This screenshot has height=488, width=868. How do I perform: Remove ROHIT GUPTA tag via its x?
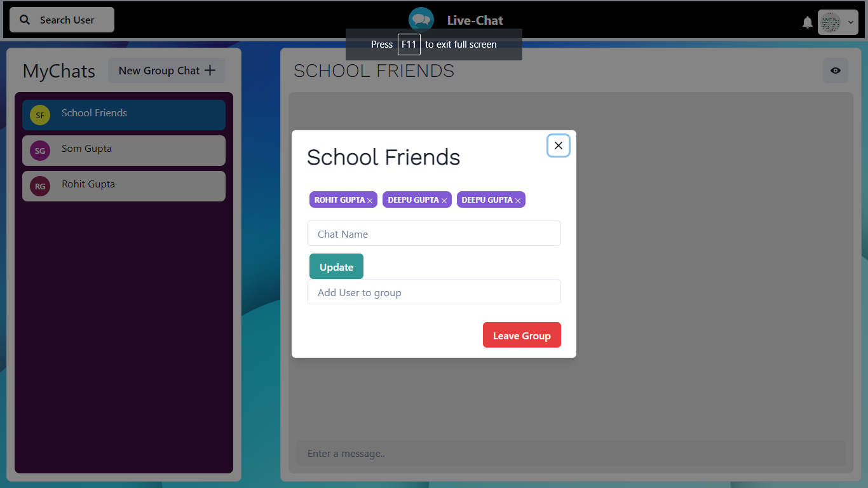(x=370, y=201)
